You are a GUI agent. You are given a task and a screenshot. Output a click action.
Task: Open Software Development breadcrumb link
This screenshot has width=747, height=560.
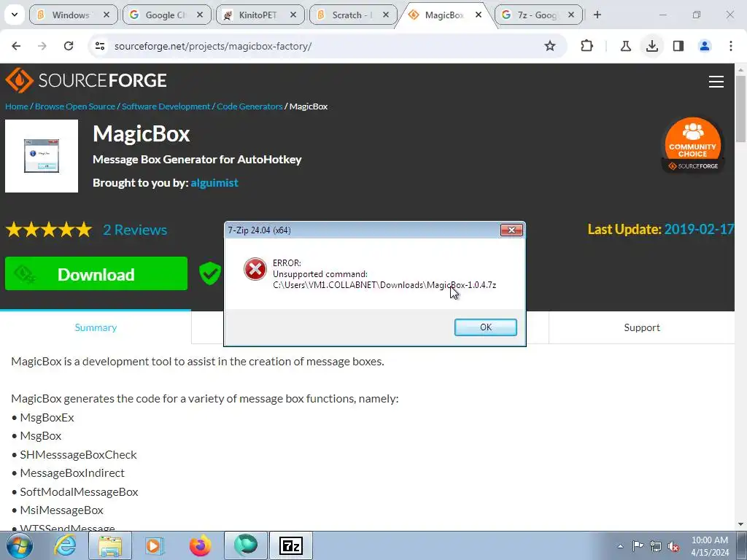pyautogui.click(x=166, y=106)
